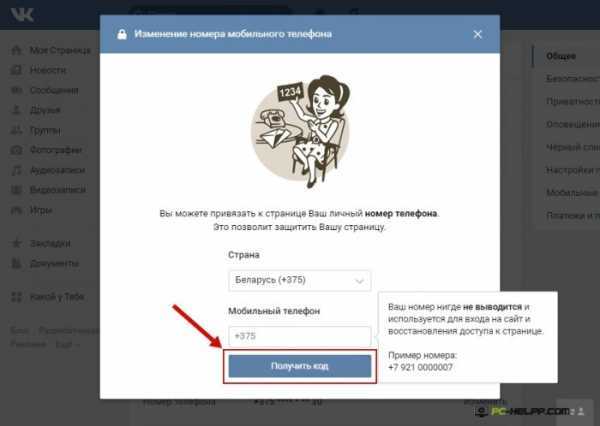Screen dimensions: 600x426
Task: Open the Bookmarks star icon
Action: click(16, 243)
